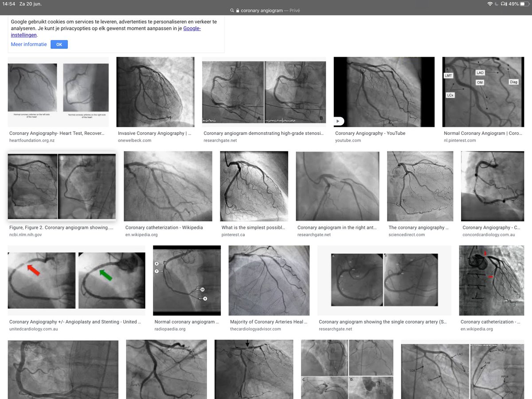The width and height of the screenshot is (532, 399).
Task: Click the OK cookie consent button
Action: point(59,44)
